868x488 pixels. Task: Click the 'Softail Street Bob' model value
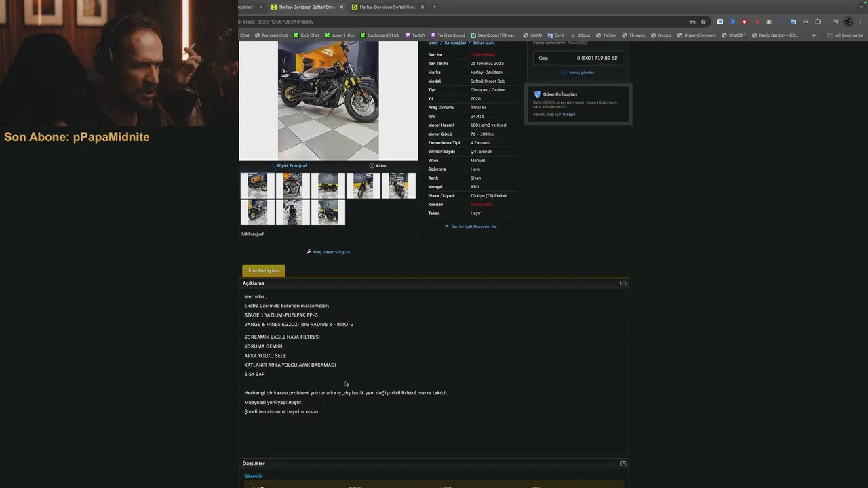click(x=488, y=81)
